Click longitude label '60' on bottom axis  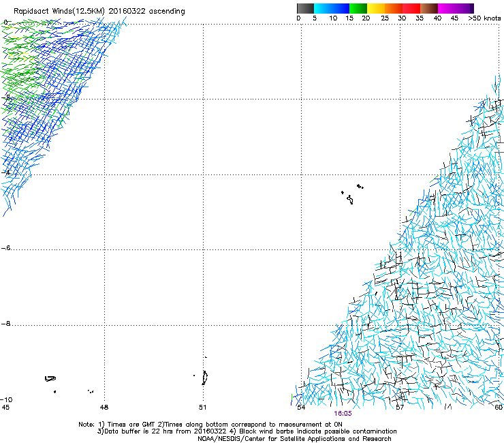click(x=499, y=408)
